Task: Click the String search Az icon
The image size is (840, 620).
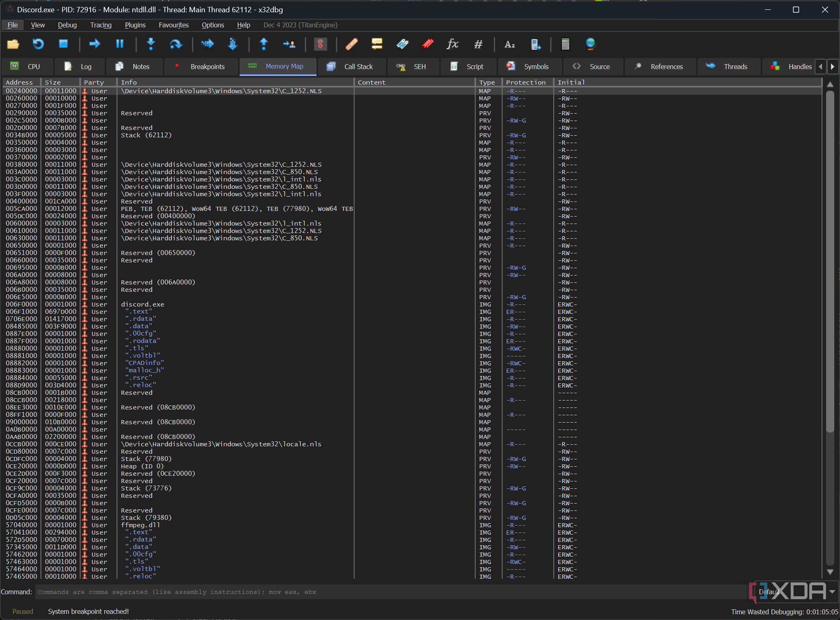Action: point(510,44)
